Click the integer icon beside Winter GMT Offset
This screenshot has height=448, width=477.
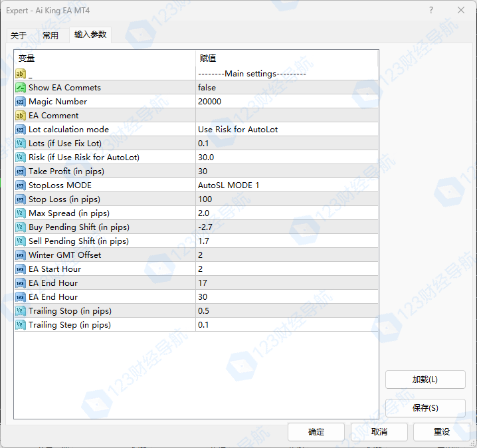(21, 255)
